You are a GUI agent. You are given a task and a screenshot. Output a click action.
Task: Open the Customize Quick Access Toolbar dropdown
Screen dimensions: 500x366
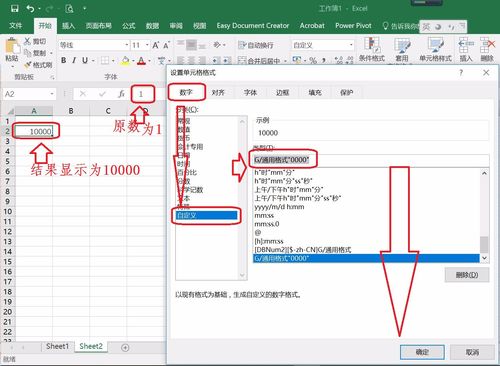coord(85,8)
